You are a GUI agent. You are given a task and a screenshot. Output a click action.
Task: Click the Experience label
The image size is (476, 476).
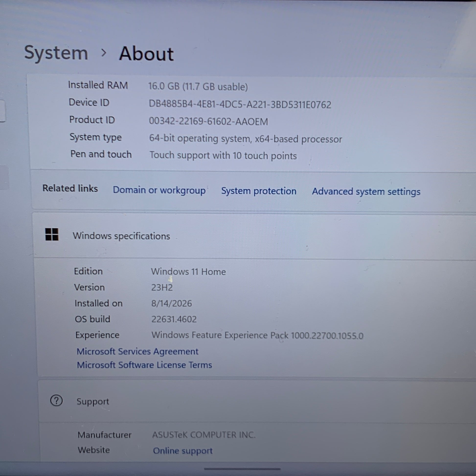point(97,335)
